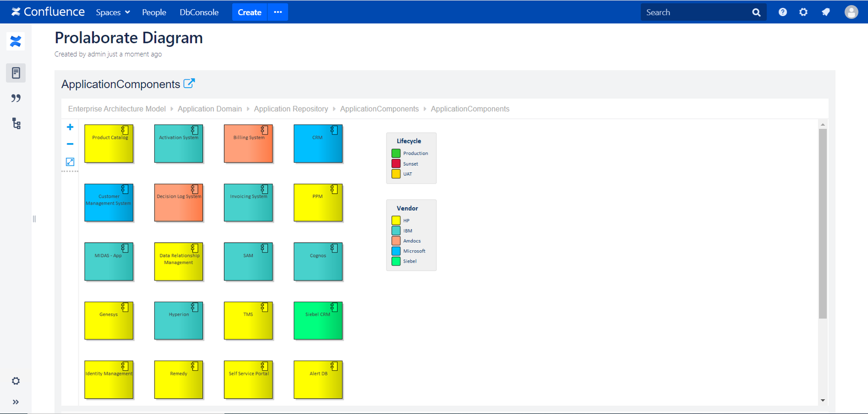Click the search magnifier icon
868x414 pixels.
[x=756, y=12]
